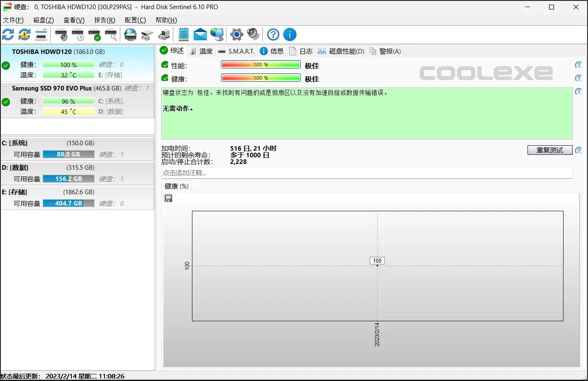
Task: Click the 多于 1000 日 lifetime value
Action: point(250,155)
